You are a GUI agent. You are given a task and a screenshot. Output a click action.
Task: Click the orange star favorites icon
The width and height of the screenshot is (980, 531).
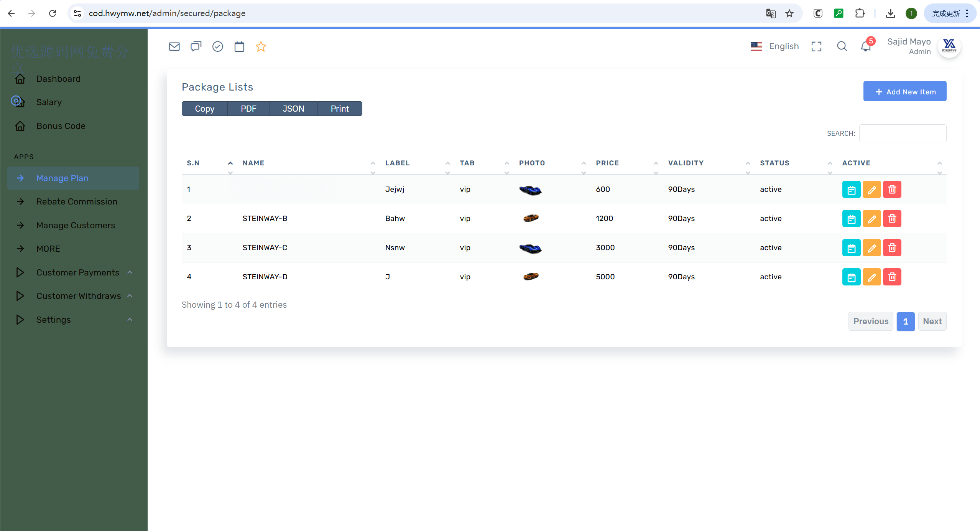[x=261, y=46]
